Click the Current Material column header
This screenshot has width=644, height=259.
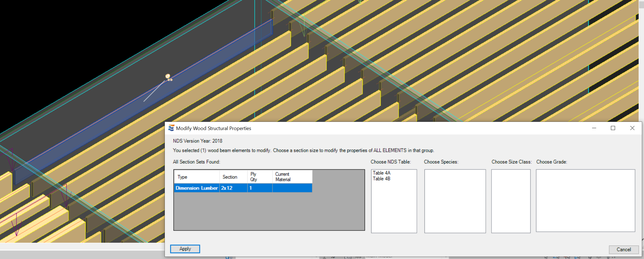click(292, 177)
